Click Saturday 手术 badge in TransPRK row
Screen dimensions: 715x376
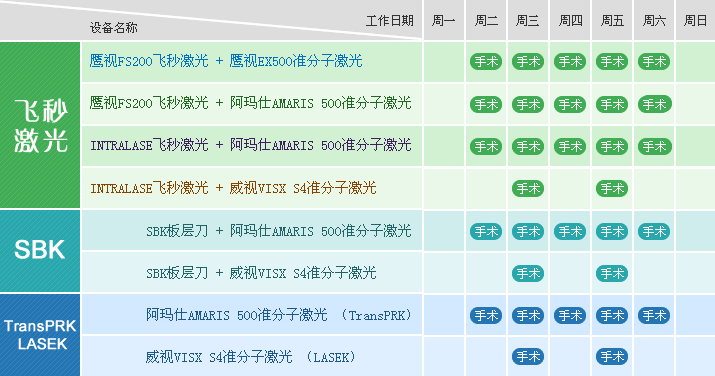click(654, 315)
